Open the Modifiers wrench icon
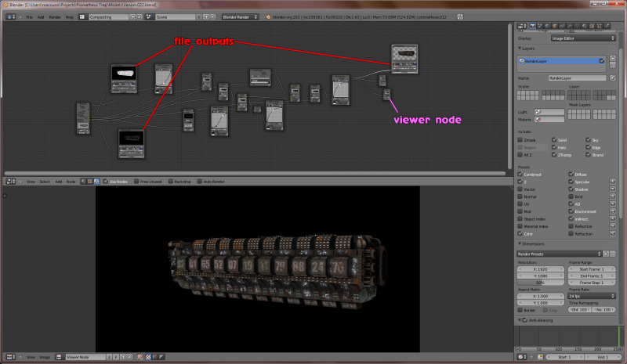This screenshot has width=627, height=364. coord(570,26)
